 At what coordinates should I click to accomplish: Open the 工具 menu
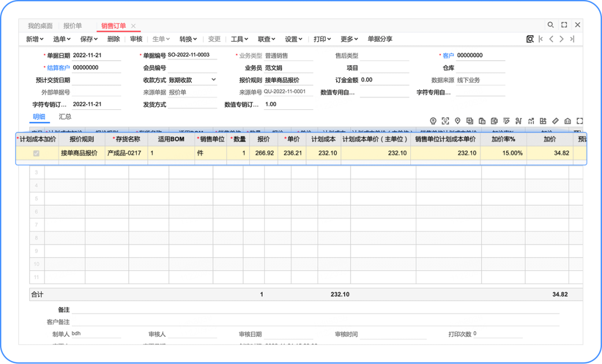click(239, 39)
